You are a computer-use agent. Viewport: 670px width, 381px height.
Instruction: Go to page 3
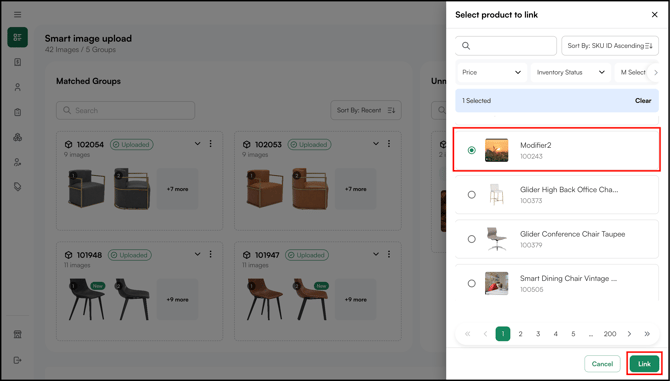538,334
